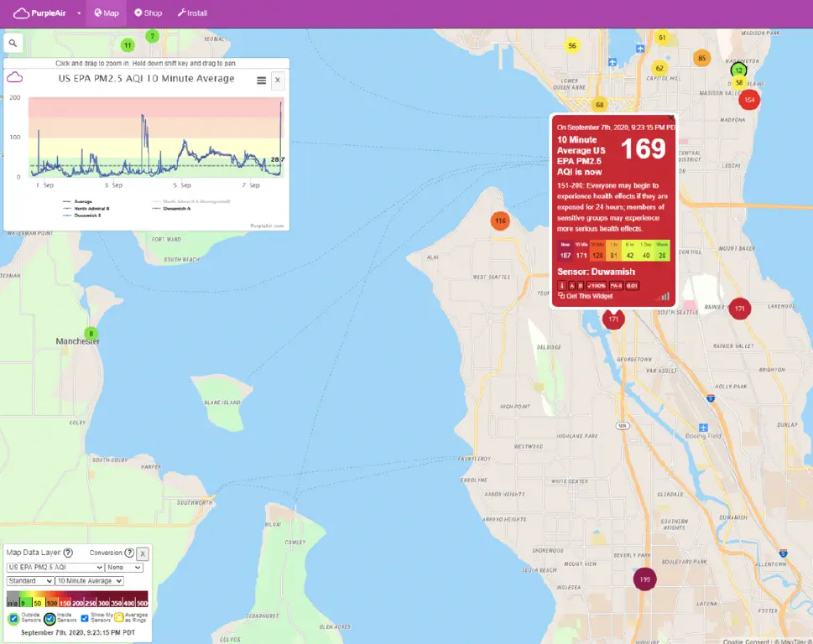
Task: Click the Boeing Field airport icon
Action: [703, 428]
